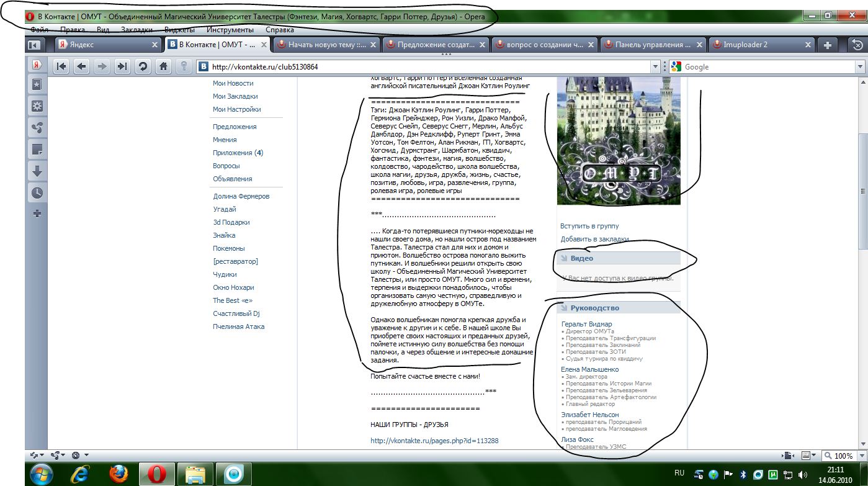The height and width of the screenshot is (486, 868).
Task: Open the Мои Новости link
Action: coord(233,83)
